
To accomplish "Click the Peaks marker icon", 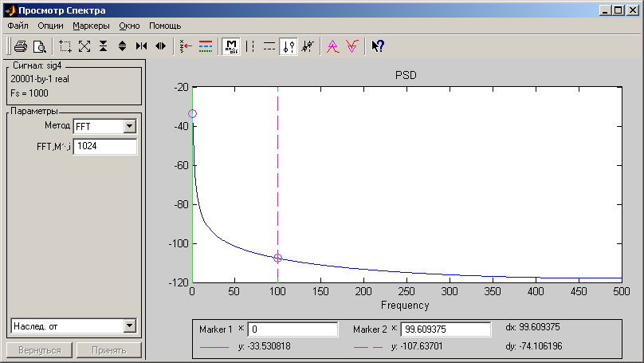I will coord(332,46).
